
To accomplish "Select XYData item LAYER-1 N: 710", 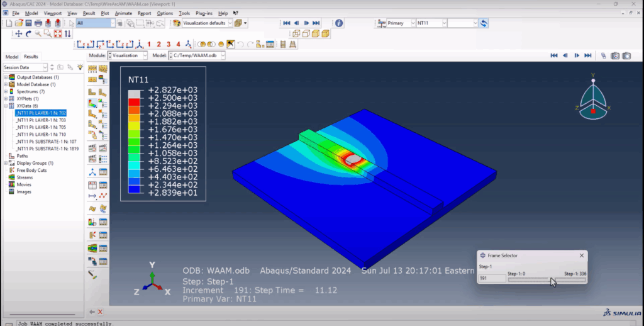I will pos(41,135).
